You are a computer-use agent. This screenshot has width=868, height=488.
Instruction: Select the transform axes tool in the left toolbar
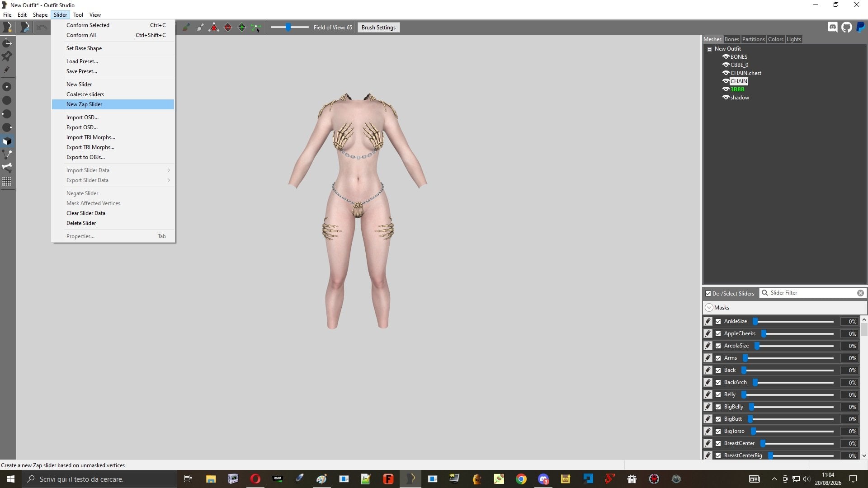(7, 42)
